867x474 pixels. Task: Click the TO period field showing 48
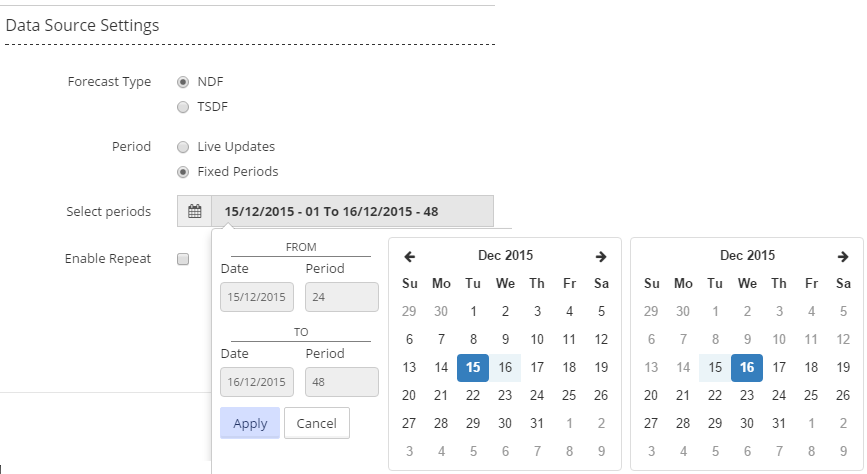[342, 382]
